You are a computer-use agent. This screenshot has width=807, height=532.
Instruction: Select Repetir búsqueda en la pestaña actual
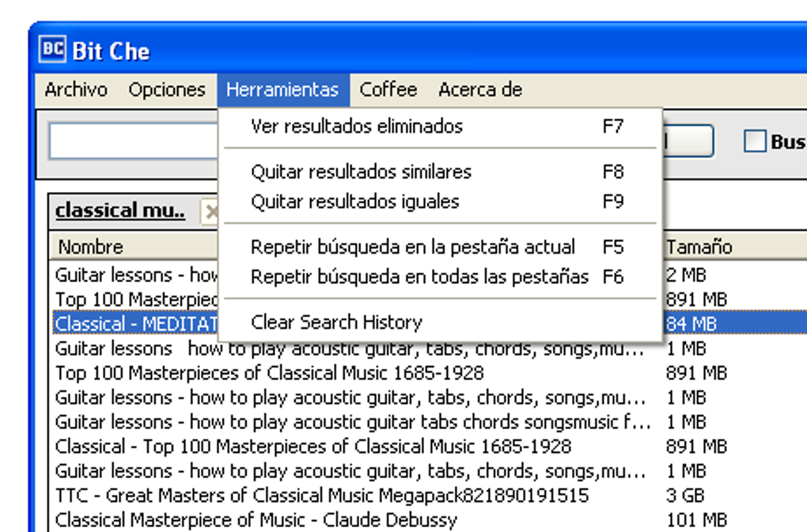pyautogui.click(x=440, y=247)
